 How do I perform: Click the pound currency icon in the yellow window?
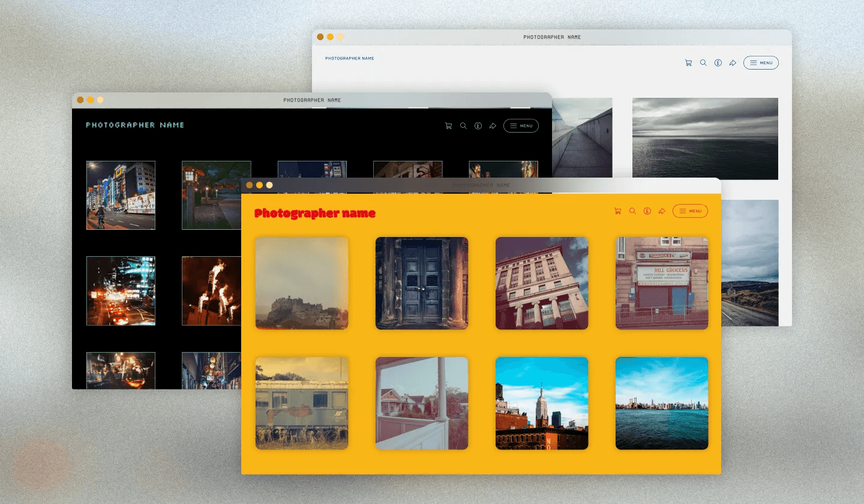(647, 211)
